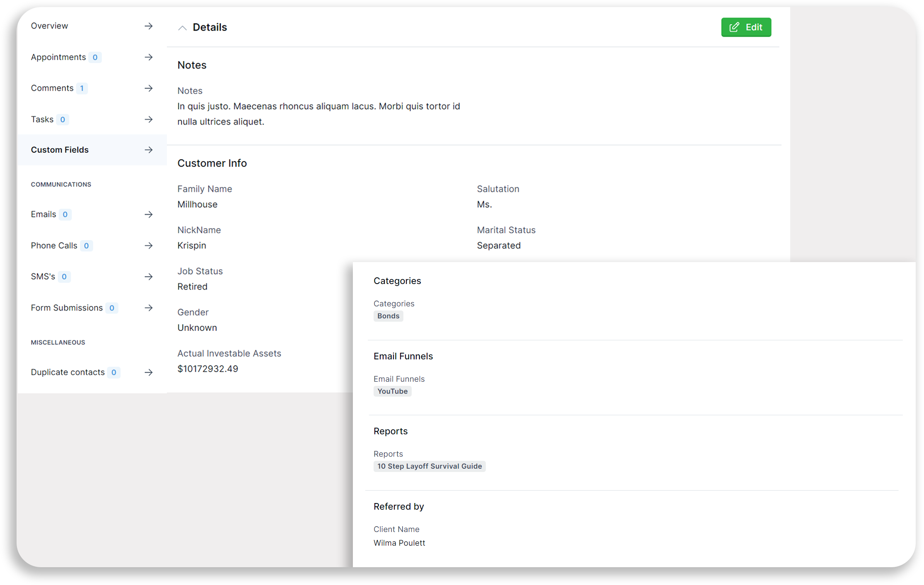
Task: Select the Bonds category tag
Action: [388, 316]
